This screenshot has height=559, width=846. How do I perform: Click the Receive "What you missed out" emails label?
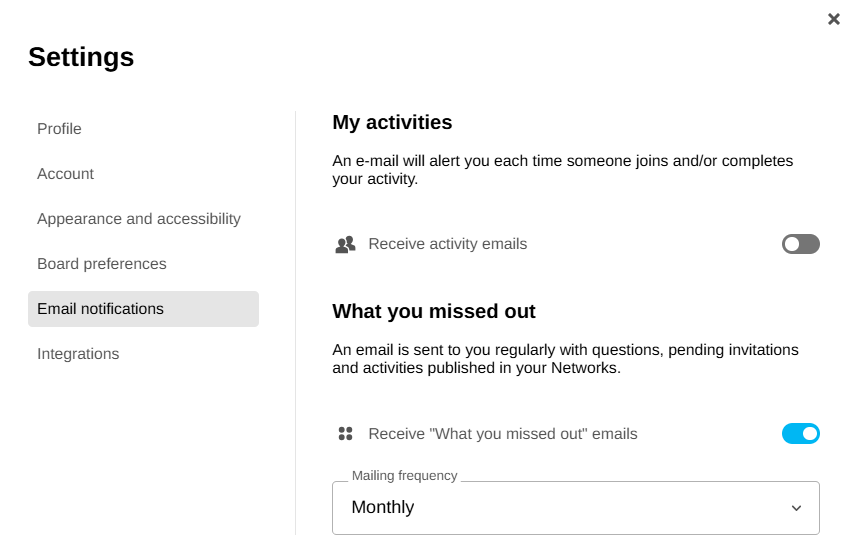(502, 434)
